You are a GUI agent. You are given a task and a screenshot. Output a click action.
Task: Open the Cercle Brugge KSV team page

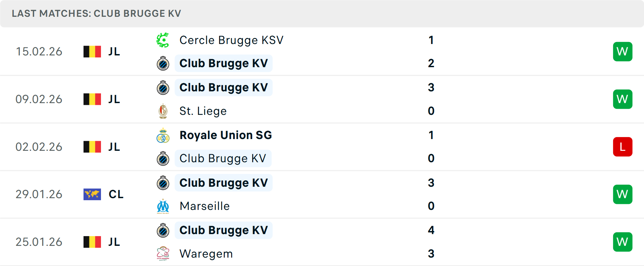[x=231, y=40]
